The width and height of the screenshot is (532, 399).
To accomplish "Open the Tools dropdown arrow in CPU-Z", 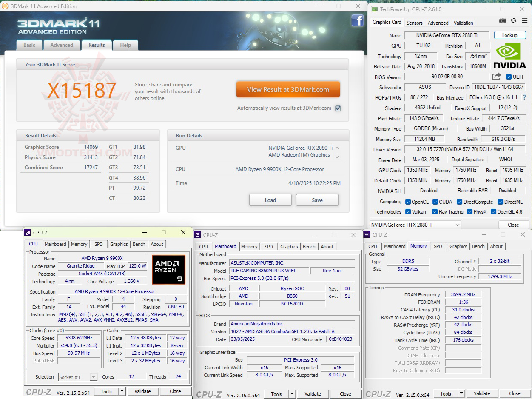I will click(121, 391).
